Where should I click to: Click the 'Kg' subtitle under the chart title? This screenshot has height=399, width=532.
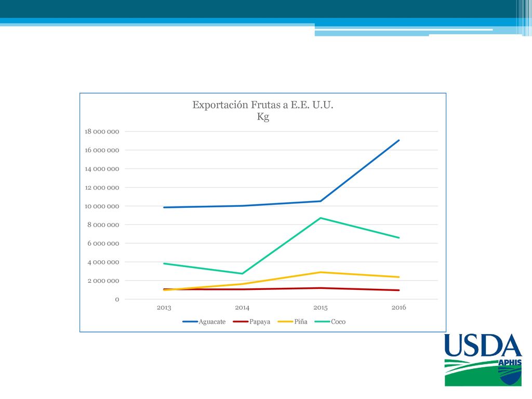click(x=263, y=117)
